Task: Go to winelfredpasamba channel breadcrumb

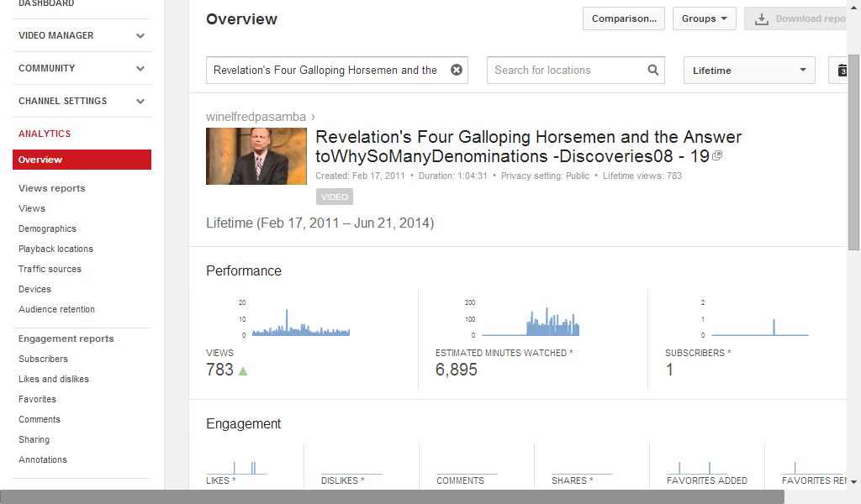Action: tap(256, 117)
